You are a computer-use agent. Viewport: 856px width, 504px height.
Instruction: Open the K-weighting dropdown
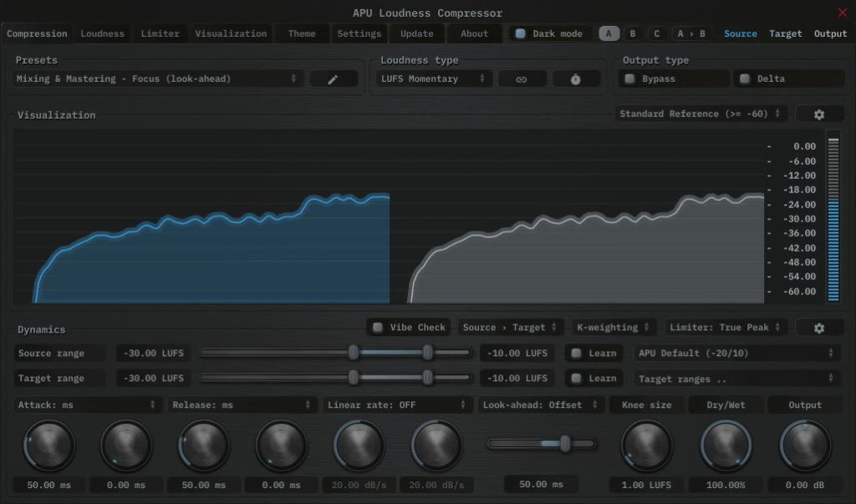coord(613,327)
